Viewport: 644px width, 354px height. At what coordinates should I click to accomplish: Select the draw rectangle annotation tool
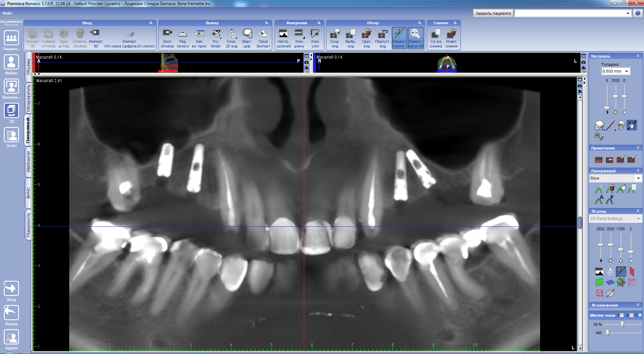click(x=620, y=159)
